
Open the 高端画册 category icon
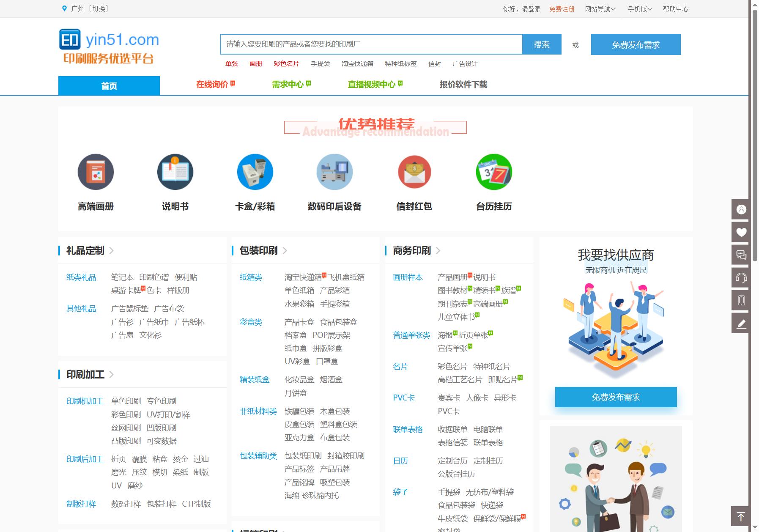click(x=96, y=172)
